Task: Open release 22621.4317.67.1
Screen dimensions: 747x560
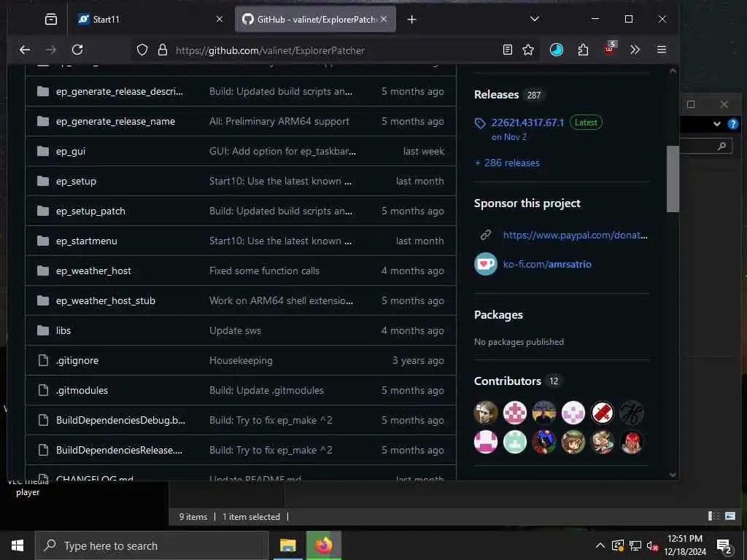Action: click(x=527, y=122)
